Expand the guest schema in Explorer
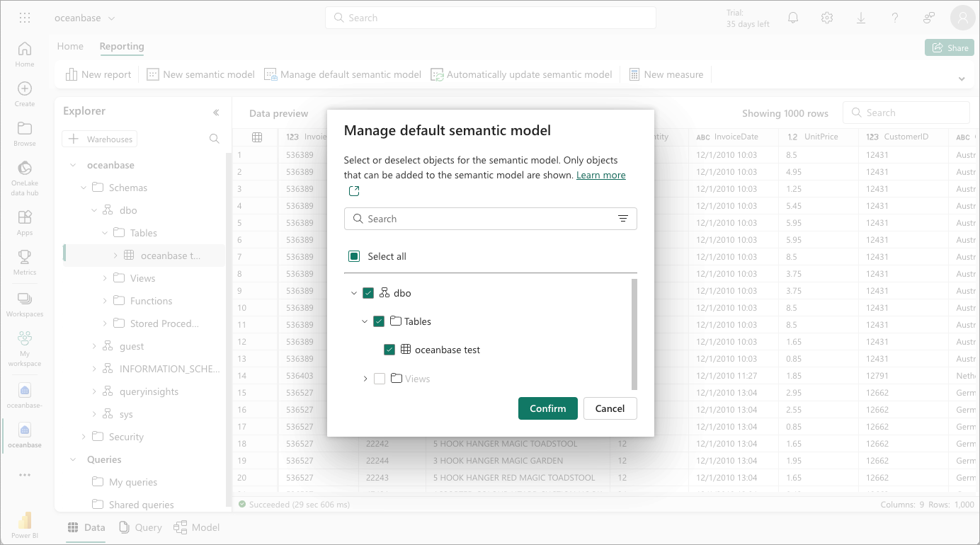Screen dimensions: 980x545 pyautogui.click(x=95, y=346)
